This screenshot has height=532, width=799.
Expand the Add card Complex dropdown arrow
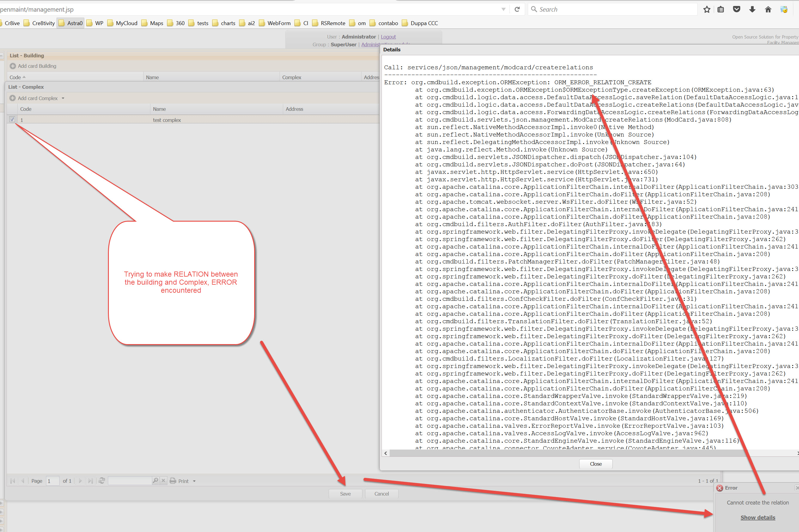pyautogui.click(x=63, y=98)
